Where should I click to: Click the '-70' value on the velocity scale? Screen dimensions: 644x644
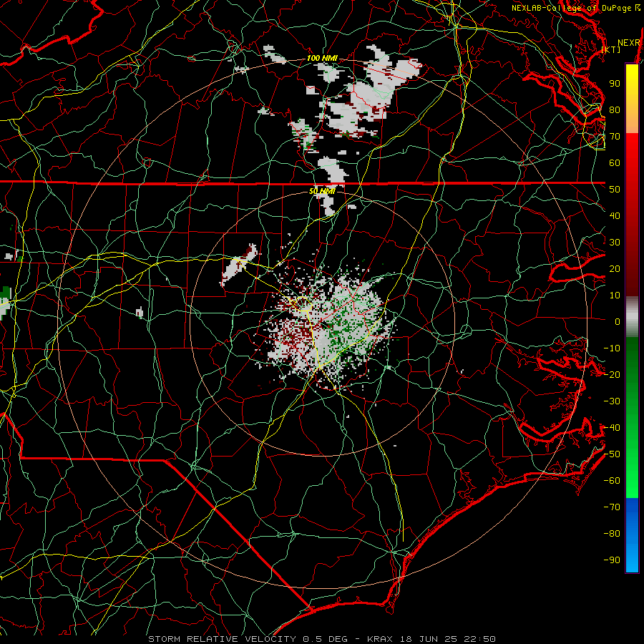point(612,507)
